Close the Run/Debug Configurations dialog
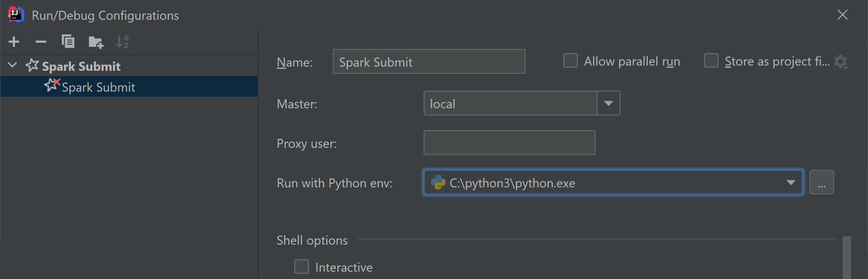 click(842, 15)
